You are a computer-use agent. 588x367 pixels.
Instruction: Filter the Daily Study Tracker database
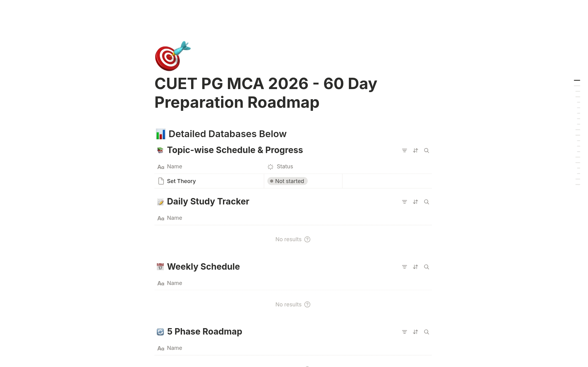(x=404, y=202)
